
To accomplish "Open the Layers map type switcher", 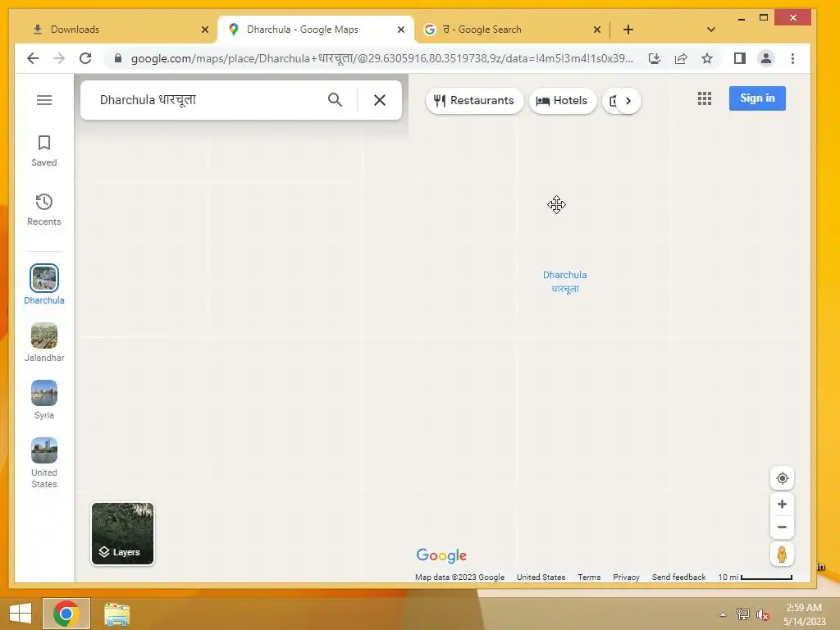I will click(x=123, y=533).
